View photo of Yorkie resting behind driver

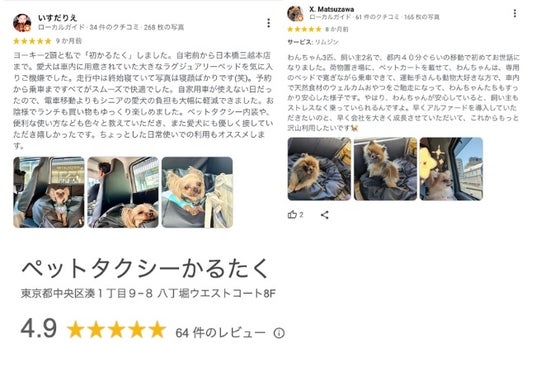pos(123,192)
